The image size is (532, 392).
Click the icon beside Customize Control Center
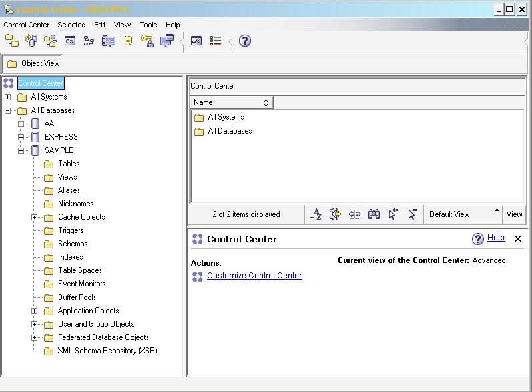click(197, 277)
